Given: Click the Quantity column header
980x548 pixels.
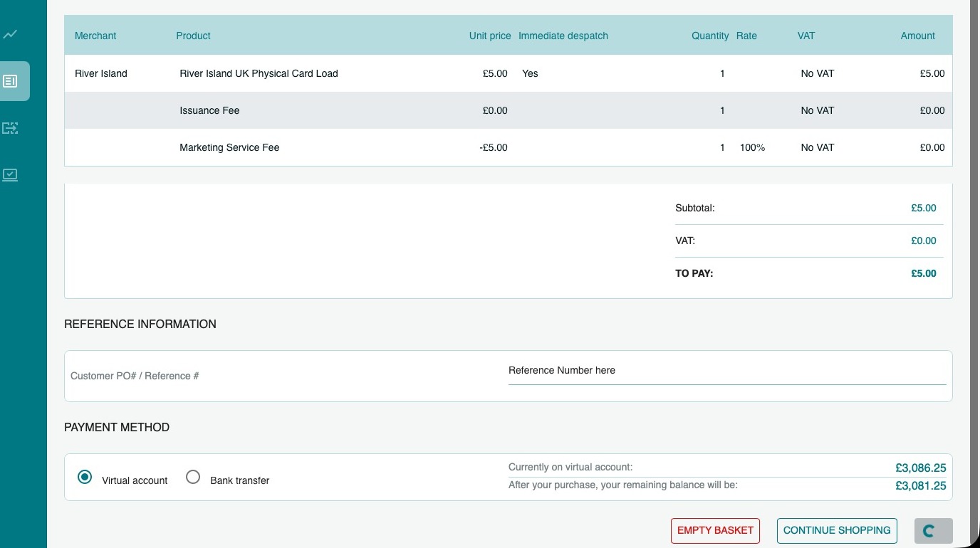Looking at the screenshot, I should (710, 36).
